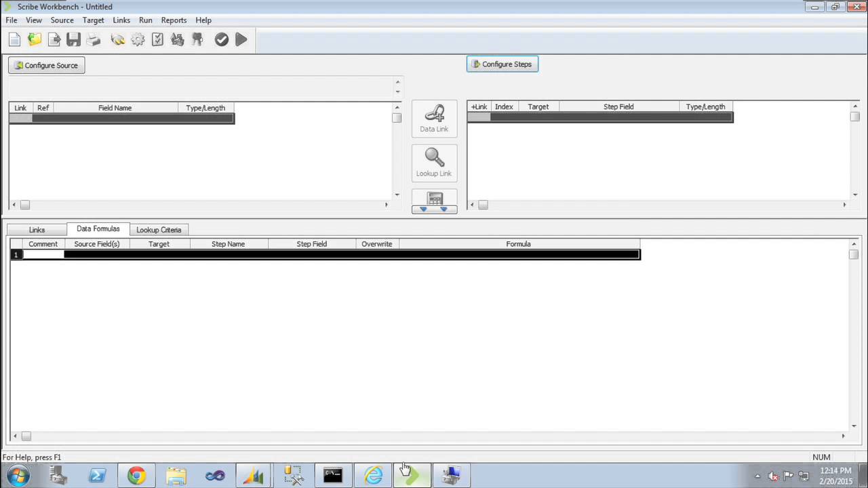Image resolution: width=868 pixels, height=488 pixels.
Task: Open the Run menu
Action: [x=146, y=20]
